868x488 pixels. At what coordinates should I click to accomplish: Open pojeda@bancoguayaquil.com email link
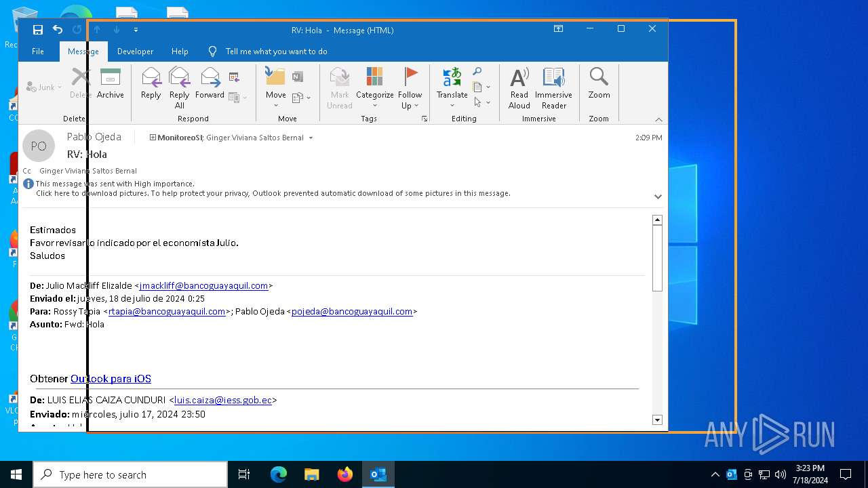[352, 311]
